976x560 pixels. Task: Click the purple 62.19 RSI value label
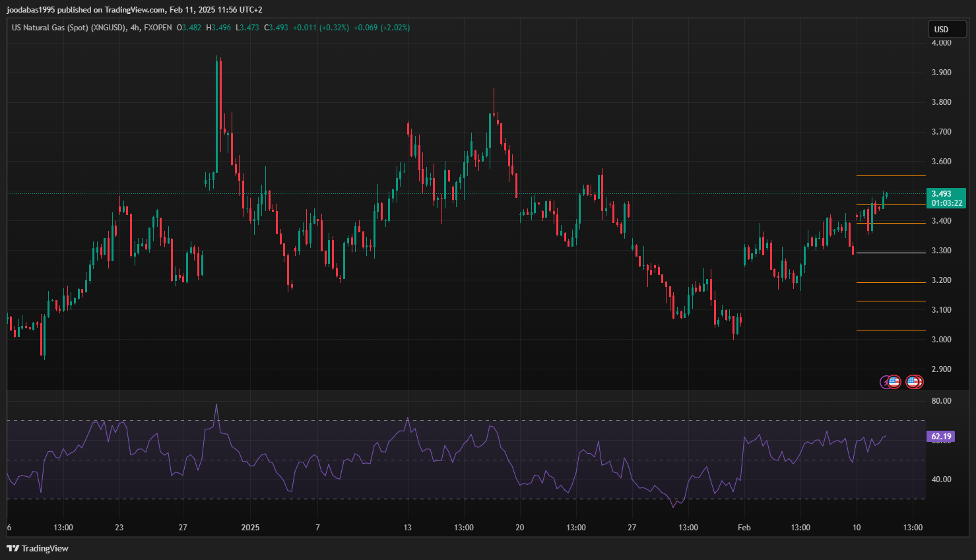point(941,437)
